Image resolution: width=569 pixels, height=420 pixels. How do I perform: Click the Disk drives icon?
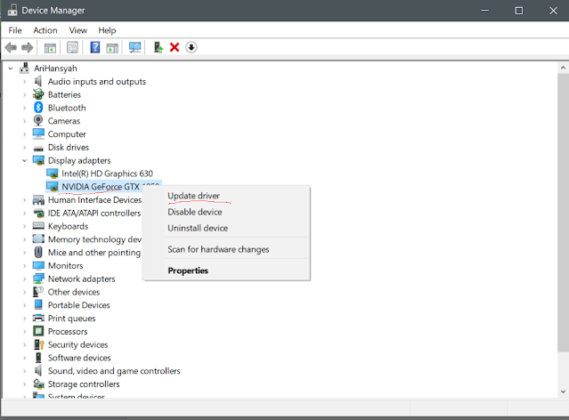point(38,148)
